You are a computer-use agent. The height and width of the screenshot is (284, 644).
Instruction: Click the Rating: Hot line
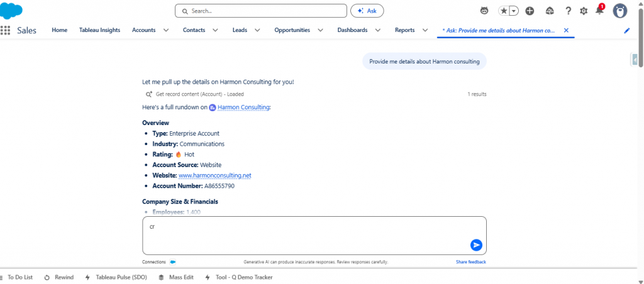tap(174, 155)
